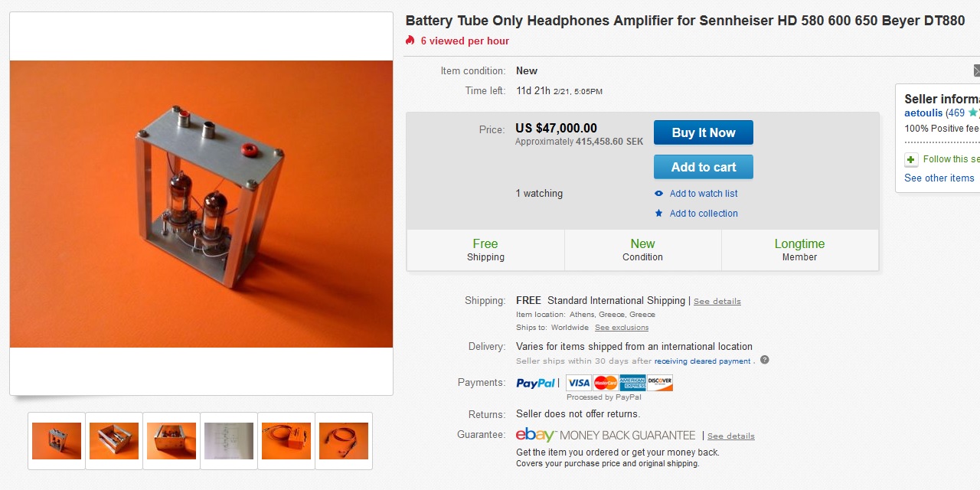The width and height of the screenshot is (980, 490).
Task: Click the seller's teal feedback star icon
Action: (x=972, y=113)
